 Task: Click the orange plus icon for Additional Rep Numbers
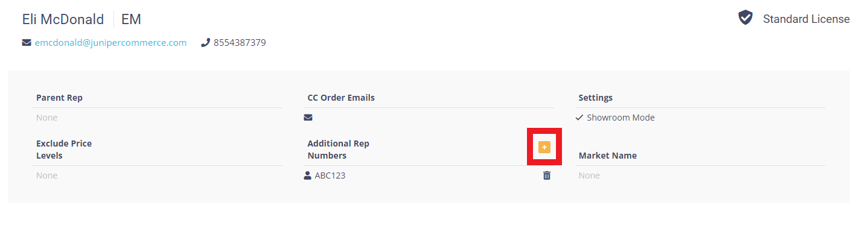click(x=544, y=147)
